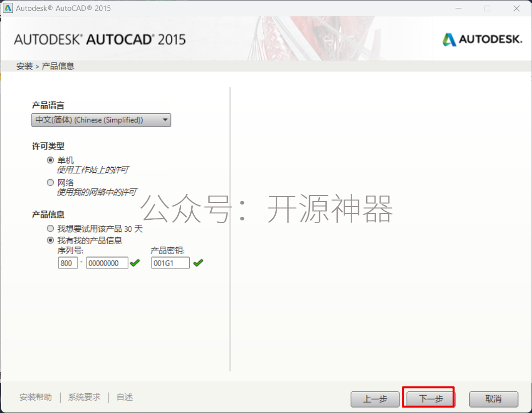Select 我有我的产品信息 radio button

[x=51, y=240]
